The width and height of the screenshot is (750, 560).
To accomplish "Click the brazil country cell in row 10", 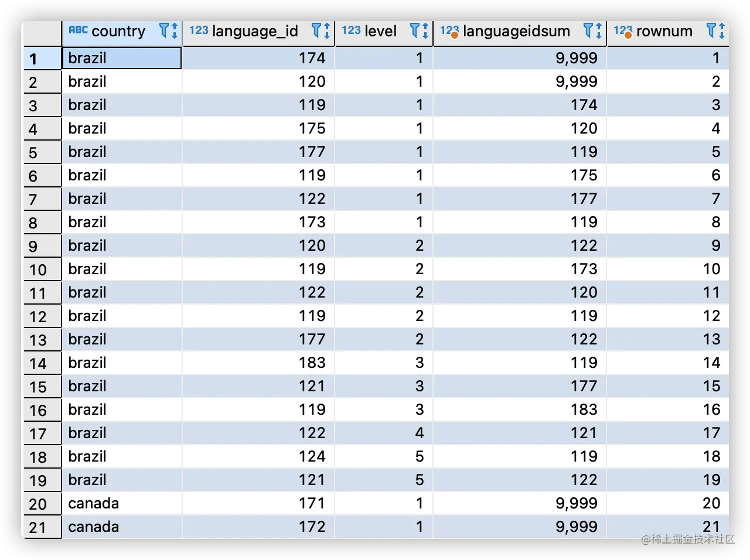I will 122,269.
